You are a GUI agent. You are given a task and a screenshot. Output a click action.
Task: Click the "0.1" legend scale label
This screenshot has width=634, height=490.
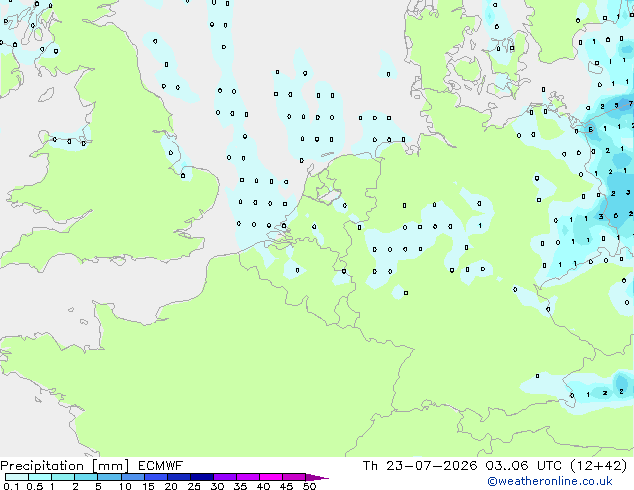point(12,486)
